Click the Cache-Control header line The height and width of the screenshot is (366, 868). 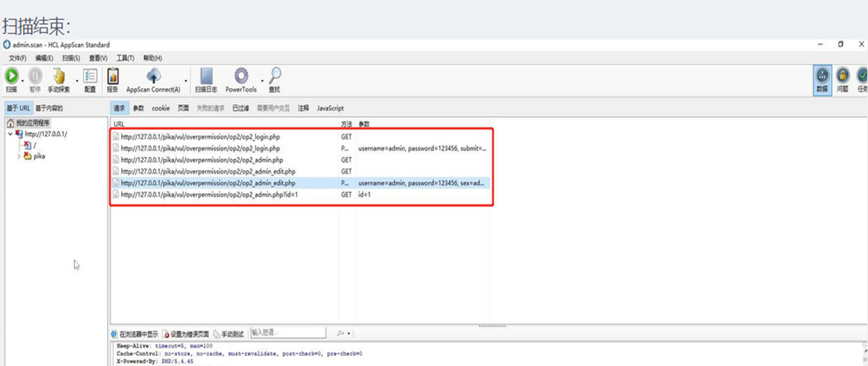pos(239,354)
